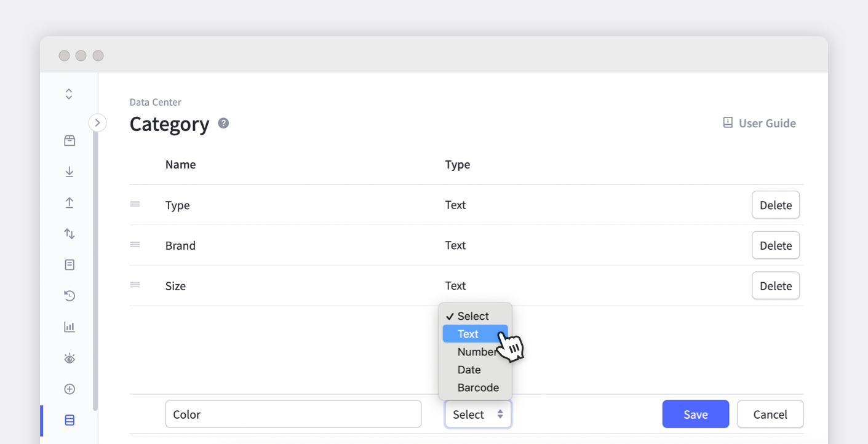This screenshot has height=444, width=868.
Task: Open the add (plus circle) icon
Action: point(70,389)
